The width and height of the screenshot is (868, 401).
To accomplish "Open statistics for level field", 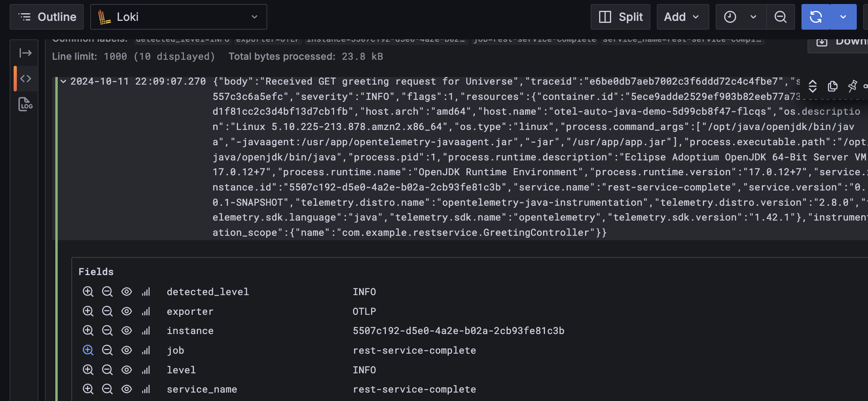I will tap(146, 370).
